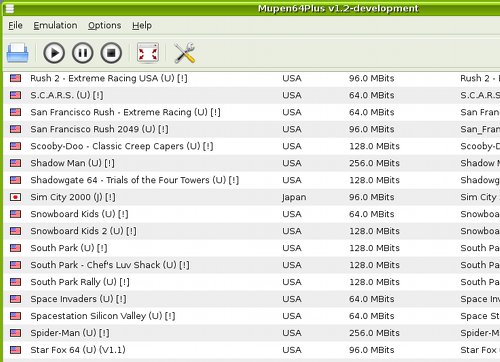Open the Emulation menu
Viewport: 500px width, 362px height.
tap(55, 25)
